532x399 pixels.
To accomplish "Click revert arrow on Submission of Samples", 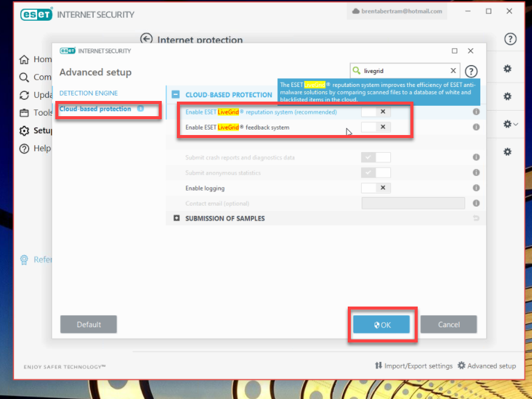I will (476, 218).
